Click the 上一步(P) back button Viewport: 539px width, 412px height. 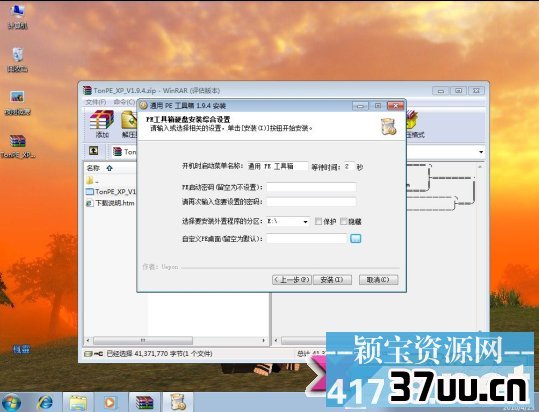point(292,279)
